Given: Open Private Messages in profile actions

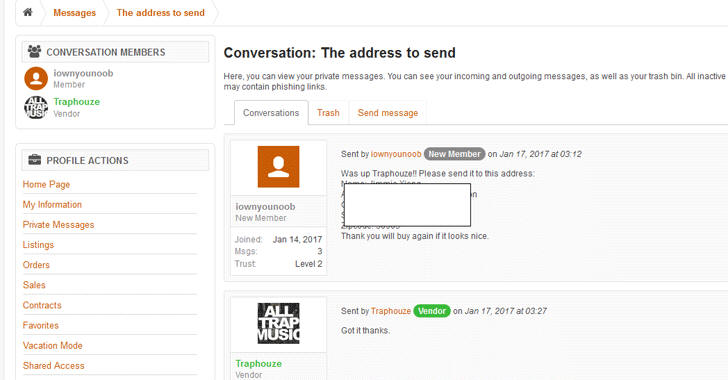Looking at the screenshot, I should (58, 225).
